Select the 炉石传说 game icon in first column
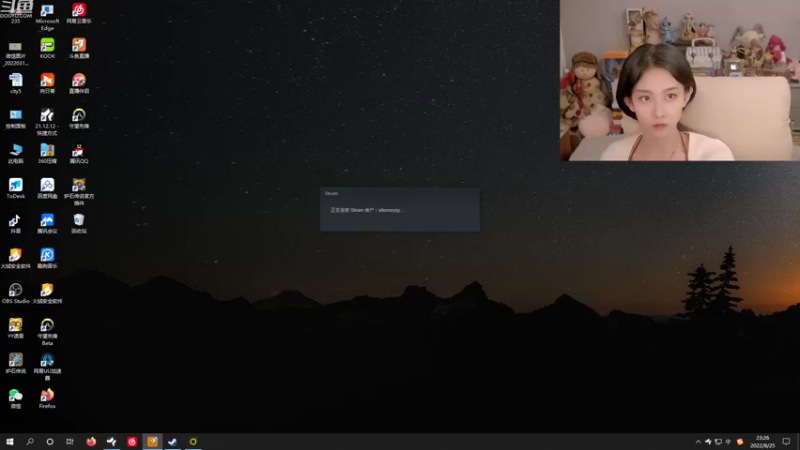 16,364
